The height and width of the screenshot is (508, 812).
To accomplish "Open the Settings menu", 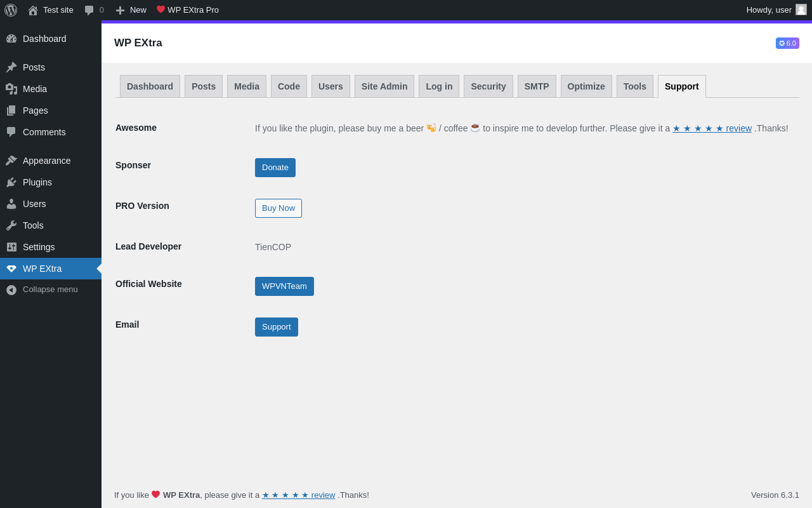I will point(51,247).
